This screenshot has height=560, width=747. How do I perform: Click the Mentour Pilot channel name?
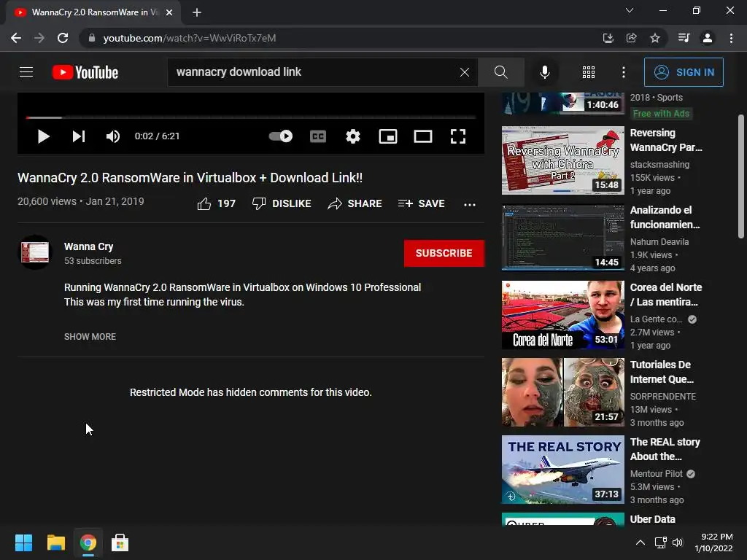pos(656,474)
